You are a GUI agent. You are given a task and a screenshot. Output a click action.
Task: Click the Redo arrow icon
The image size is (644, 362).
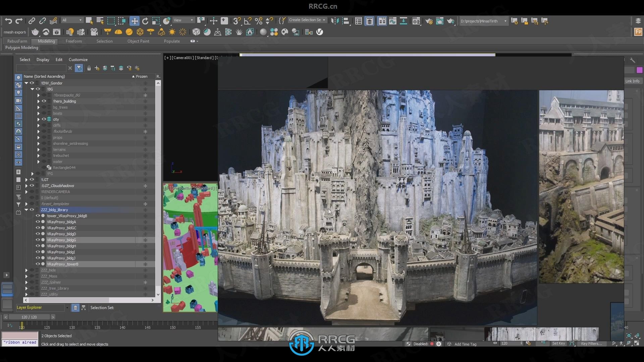coord(19,21)
